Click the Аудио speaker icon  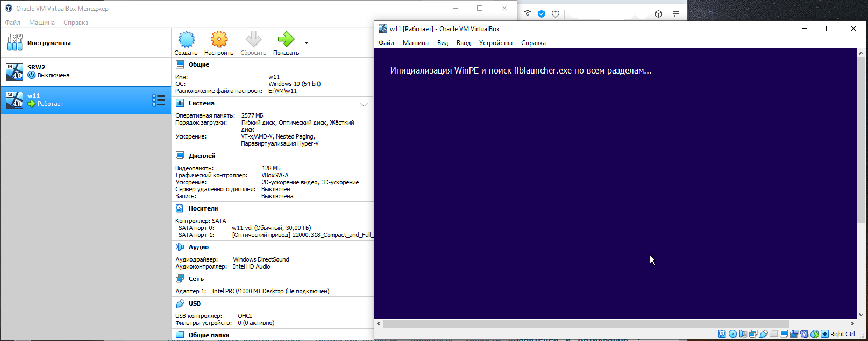click(180, 247)
